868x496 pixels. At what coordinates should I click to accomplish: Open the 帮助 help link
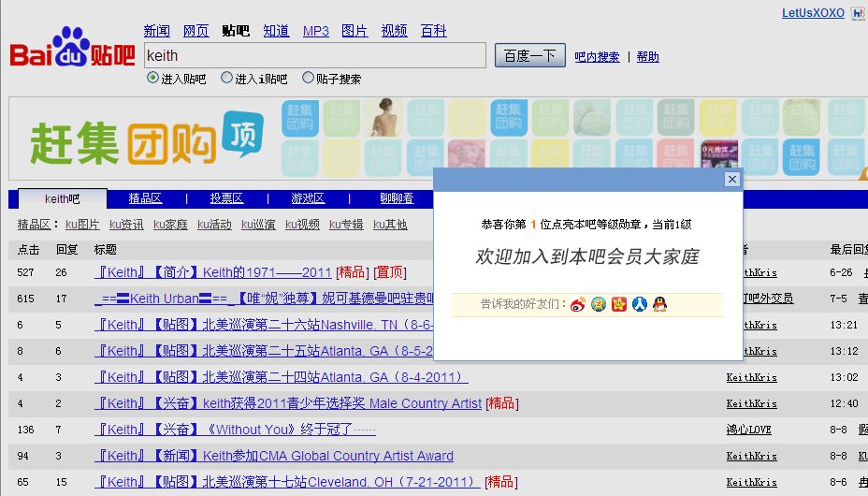tap(647, 57)
